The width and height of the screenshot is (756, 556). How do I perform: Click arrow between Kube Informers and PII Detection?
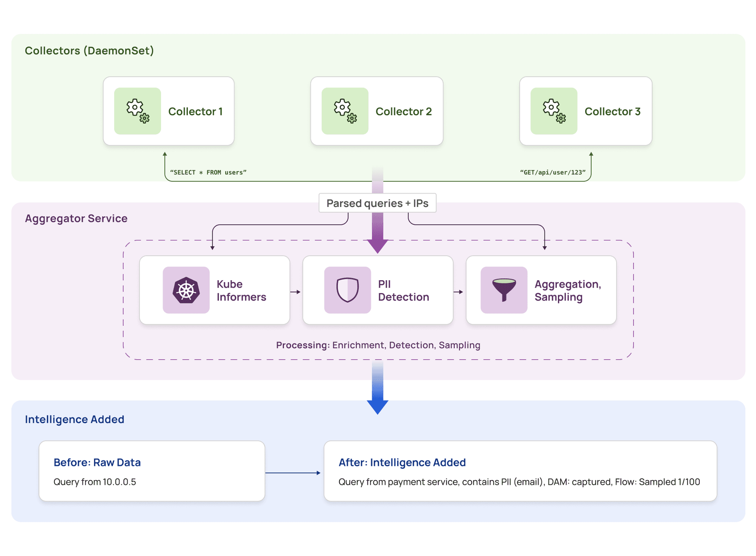click(x=296, y=292)
